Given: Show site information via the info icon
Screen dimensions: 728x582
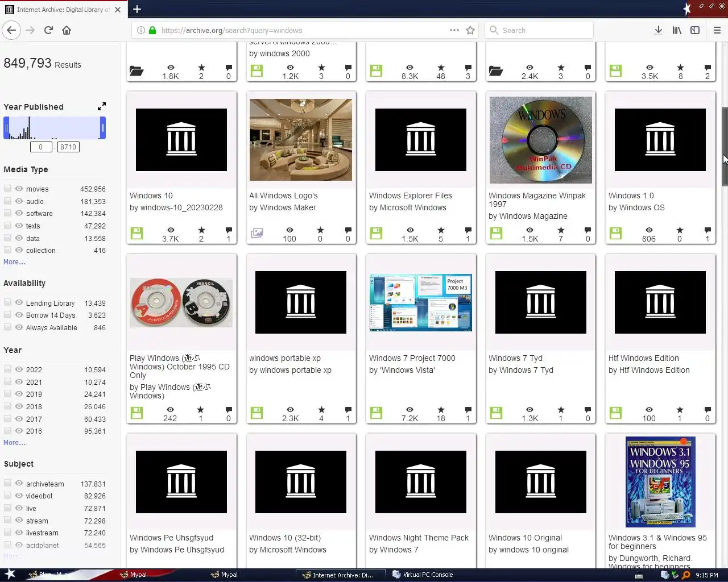Looking at the screenshot, I should [x=141, y=30].
